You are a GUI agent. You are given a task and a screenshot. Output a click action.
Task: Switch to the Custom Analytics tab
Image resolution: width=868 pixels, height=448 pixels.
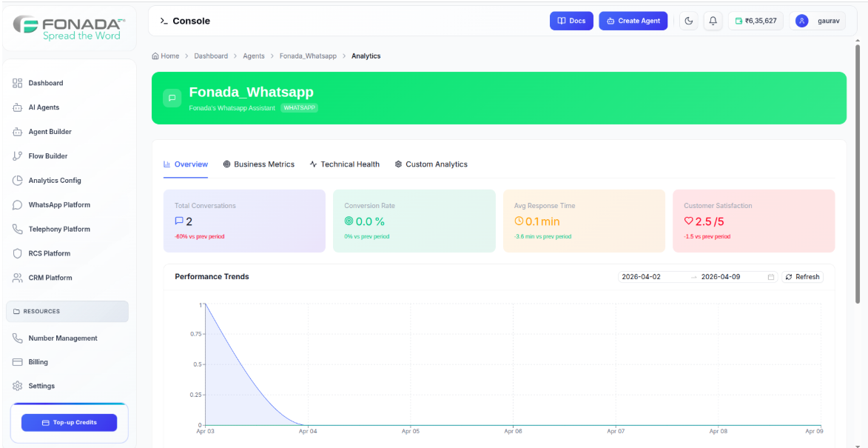(431, 164)
